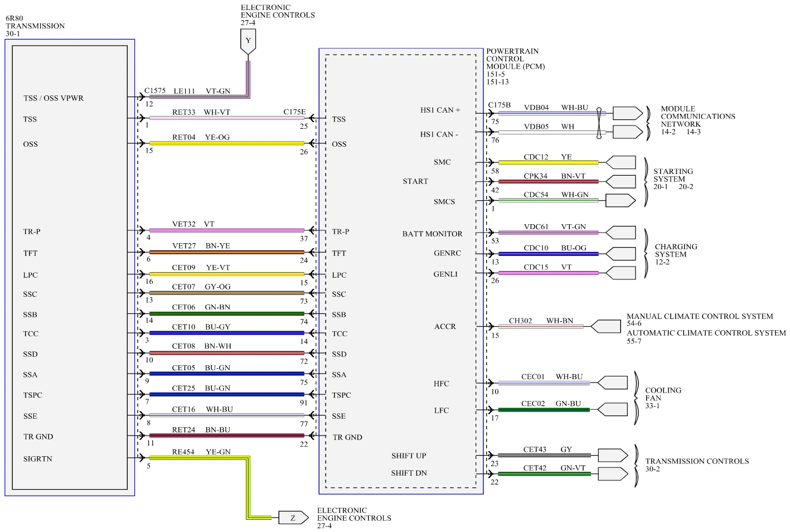790x532 pixels.
Task: Click the connector symbol at CDC12 YE wire
Action: point(621,162)
